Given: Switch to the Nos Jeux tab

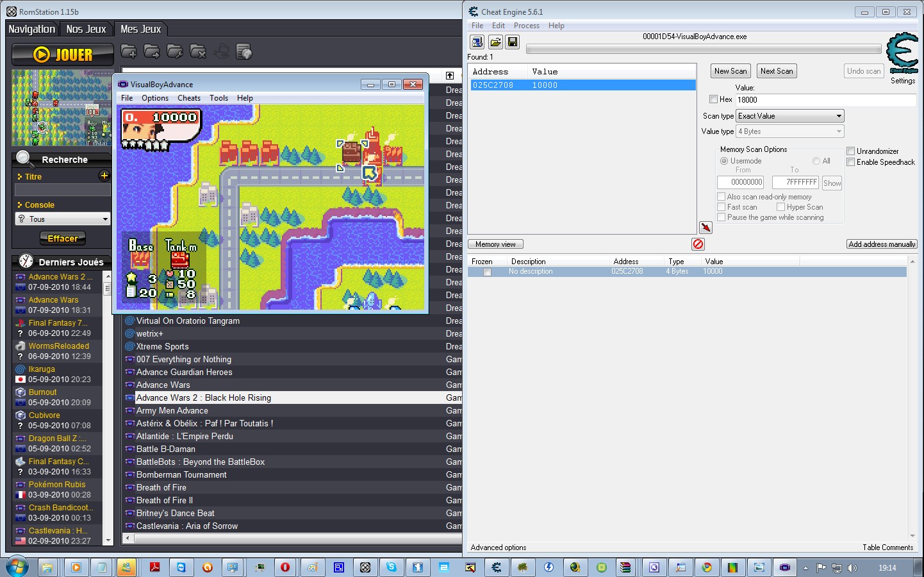Looking at the screenshot, I should (87, 29).
